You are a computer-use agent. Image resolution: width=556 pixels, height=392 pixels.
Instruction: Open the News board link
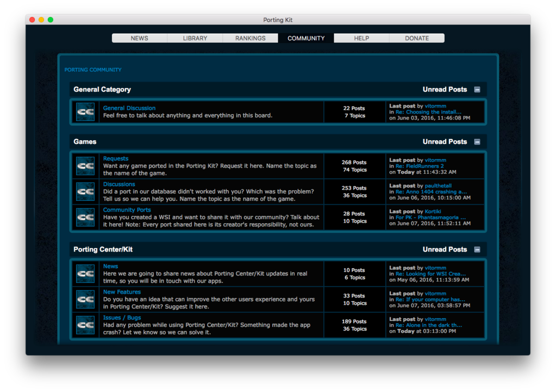tap(111, 266)
